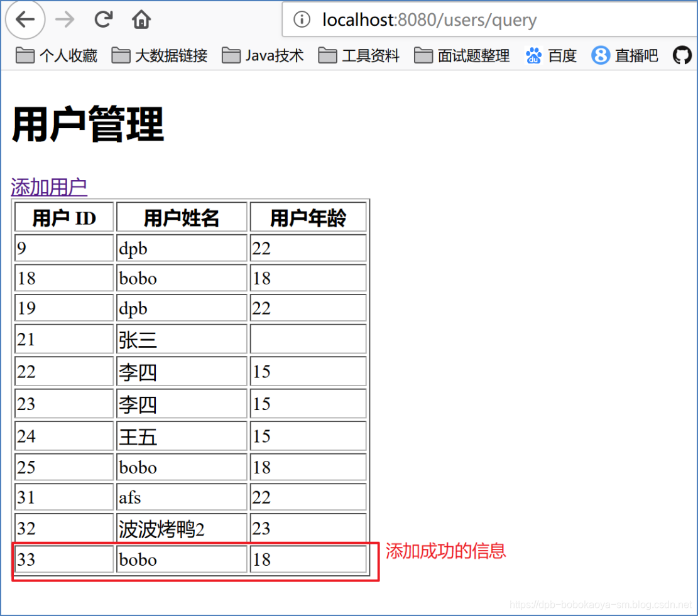Click the browser forward arrow
Image resolution: width=698 pixels, height=616 pixels.
65,19
